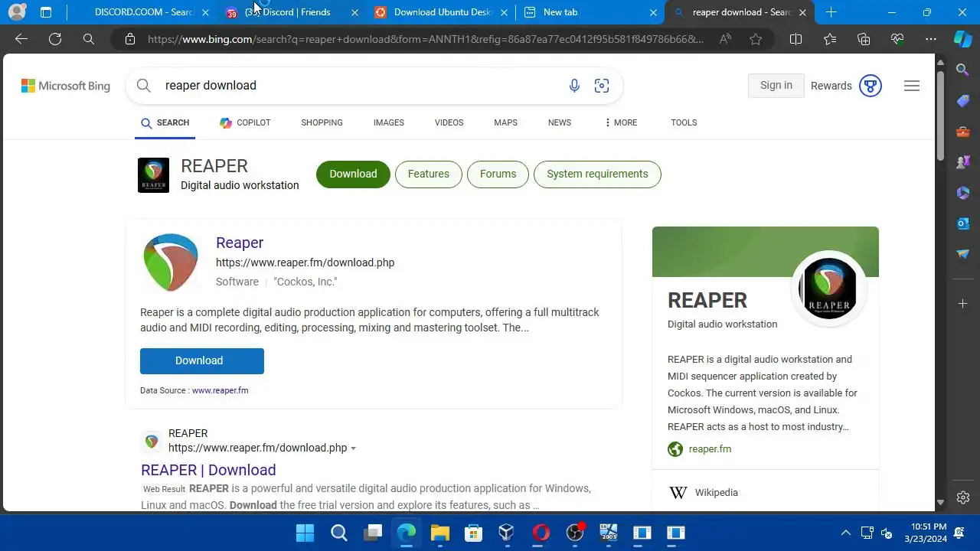This screenshot has width=980, height=551.
Task: Select the Forums pill
Action: click(498, 174)
